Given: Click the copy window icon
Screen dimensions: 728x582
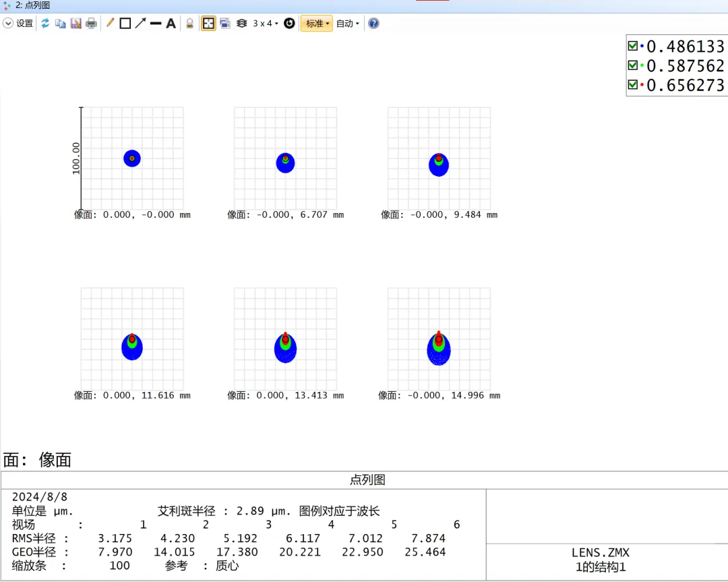Looking at the screenshot, I should click(x=60, y=24).
